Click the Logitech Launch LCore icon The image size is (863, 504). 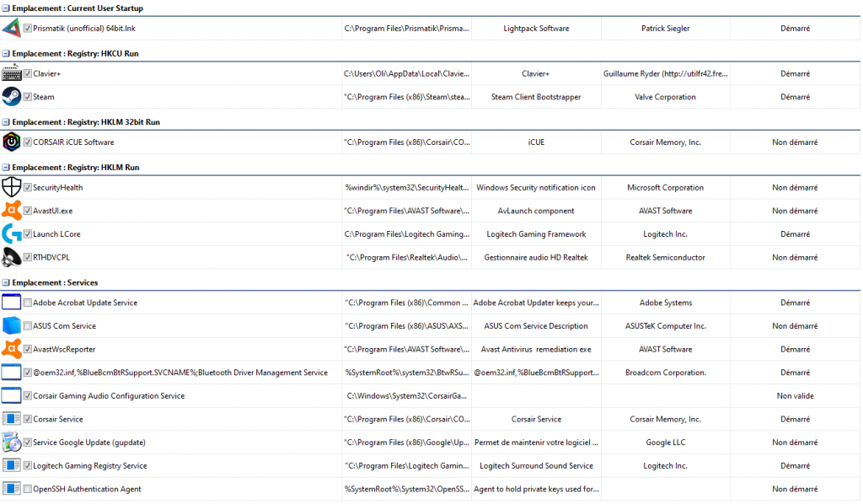[x=11, y=233]
